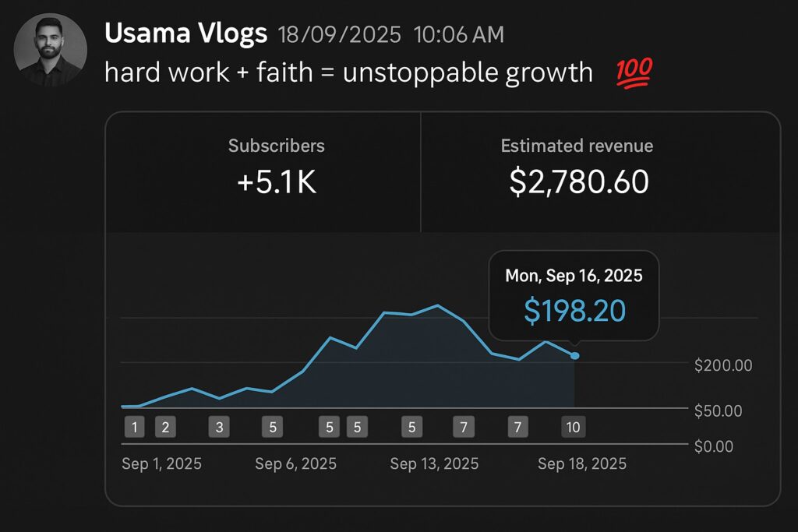Click the $200.00 y-axis label
798x532 pixels.
coord(723,365)
